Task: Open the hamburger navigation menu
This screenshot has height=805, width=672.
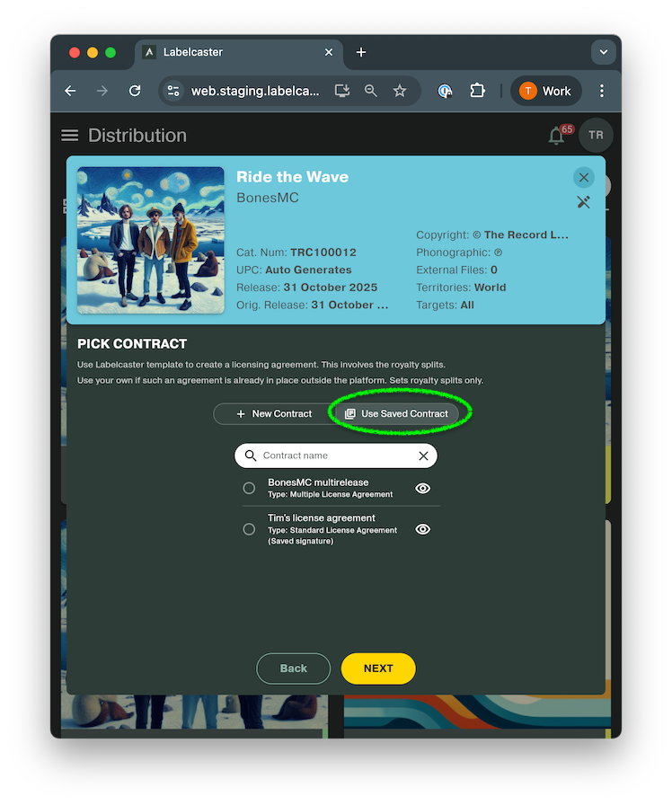Action: tap(69, 136)
